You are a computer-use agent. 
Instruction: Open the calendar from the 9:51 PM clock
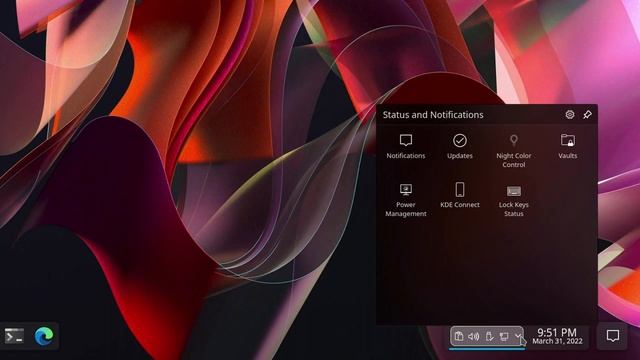[x=557, y=336]
